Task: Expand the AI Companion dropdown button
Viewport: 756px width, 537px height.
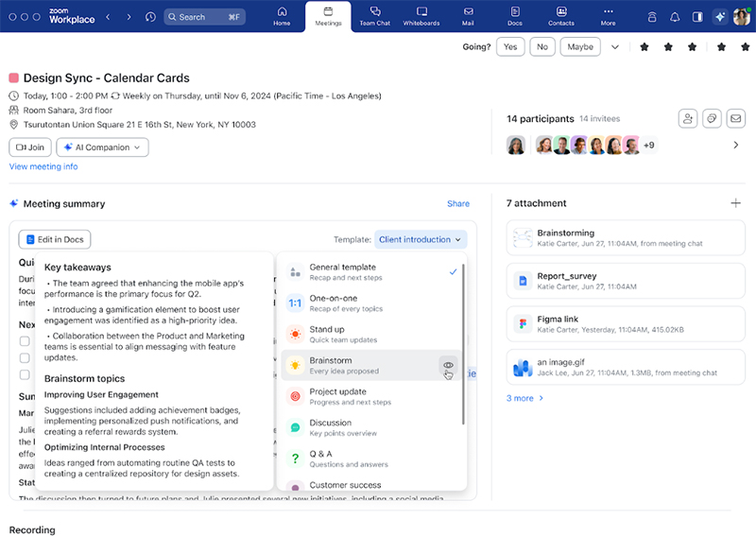Action: (102, 147)
